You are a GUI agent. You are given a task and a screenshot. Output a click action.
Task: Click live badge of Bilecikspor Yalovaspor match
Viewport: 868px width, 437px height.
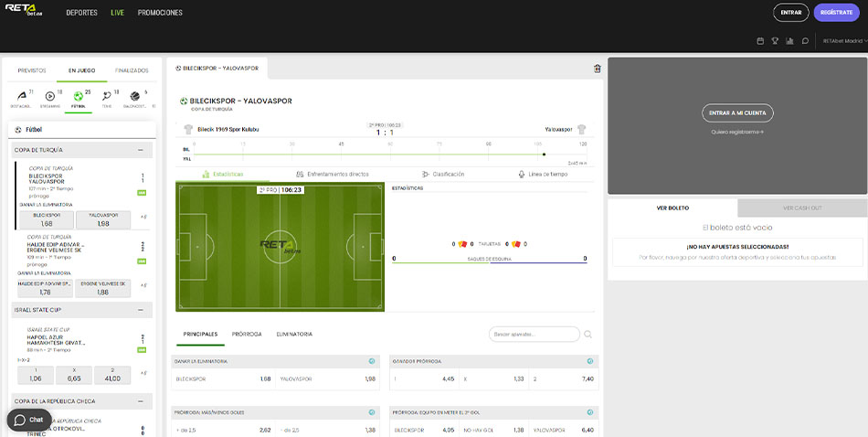(x=142, y=193)
